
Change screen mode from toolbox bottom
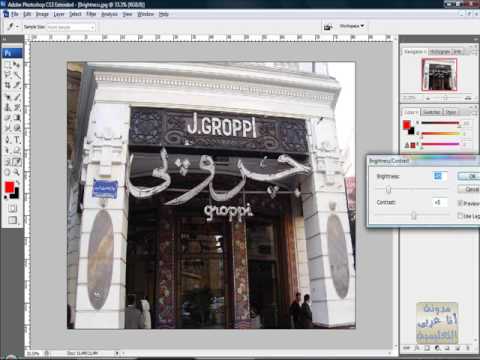point(12,220)
